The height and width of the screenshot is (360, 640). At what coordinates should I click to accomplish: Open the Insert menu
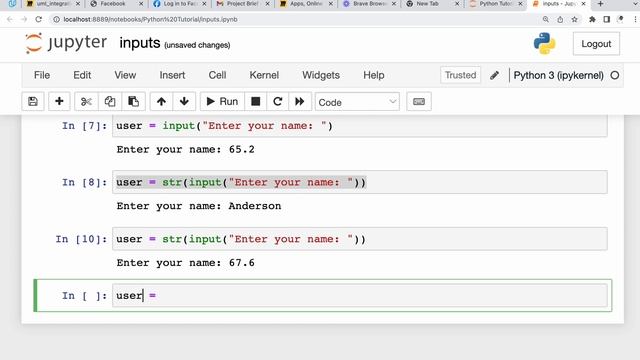tap(172, 75)
